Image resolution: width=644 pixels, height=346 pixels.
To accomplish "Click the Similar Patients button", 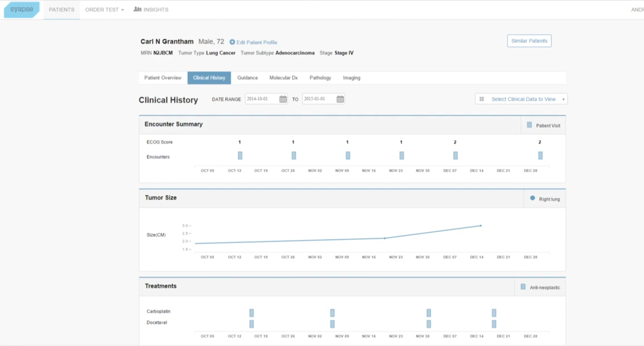I will [529, 41].
